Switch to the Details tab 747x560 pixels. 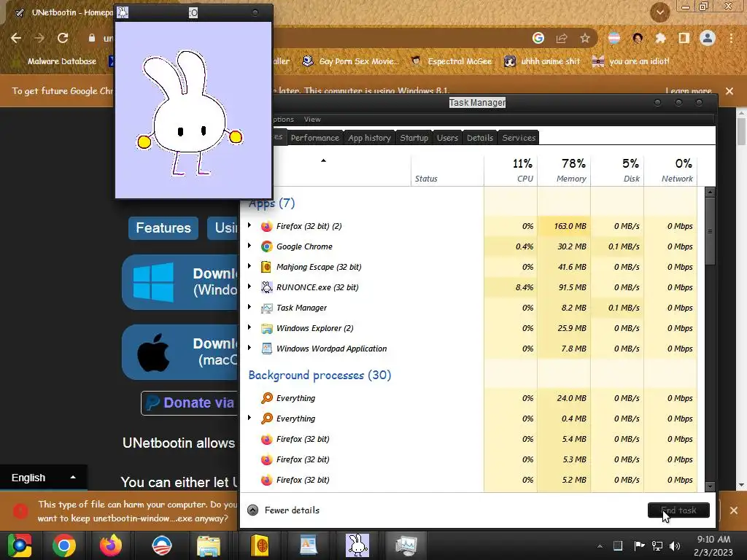tap(480, 138)
